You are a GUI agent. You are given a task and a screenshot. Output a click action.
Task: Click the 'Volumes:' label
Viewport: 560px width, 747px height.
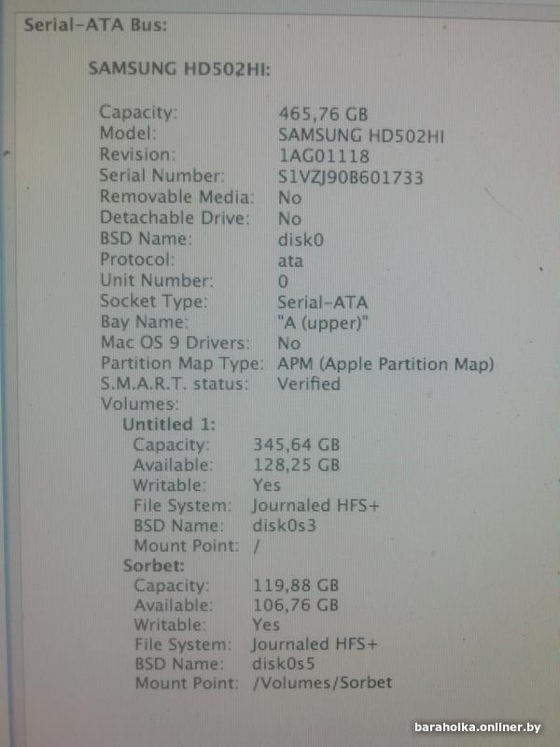tap(139, 404)
